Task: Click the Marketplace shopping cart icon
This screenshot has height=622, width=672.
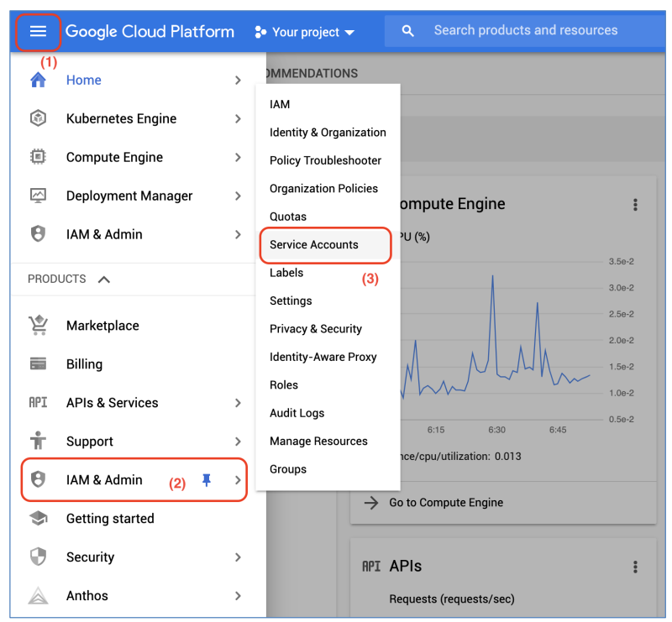Action: pos(38,325)
